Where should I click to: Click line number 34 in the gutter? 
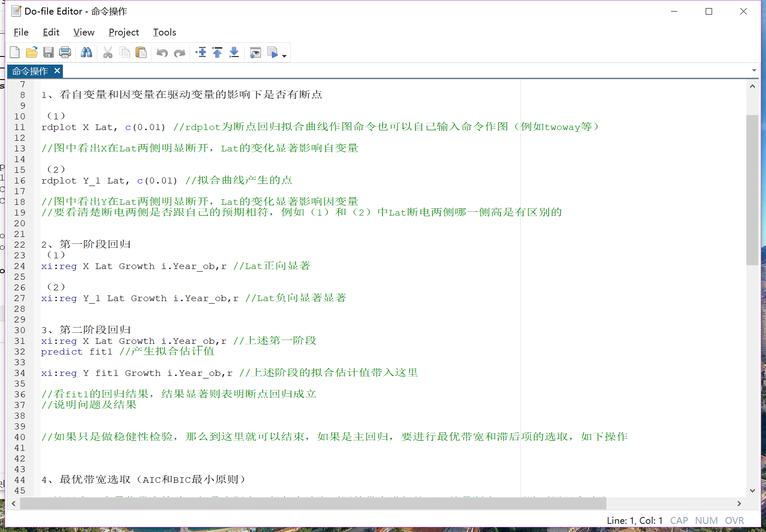[x=20, y=373]
